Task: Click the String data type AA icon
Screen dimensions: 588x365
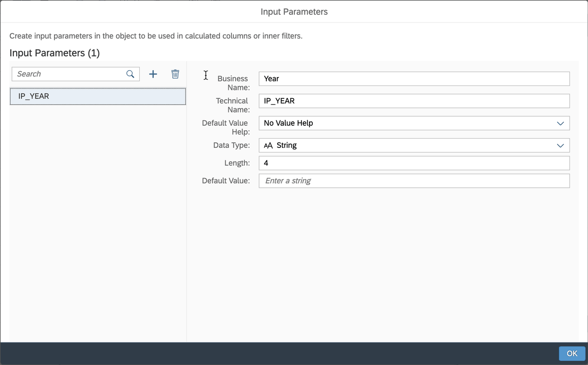Action: click(269, 146)
